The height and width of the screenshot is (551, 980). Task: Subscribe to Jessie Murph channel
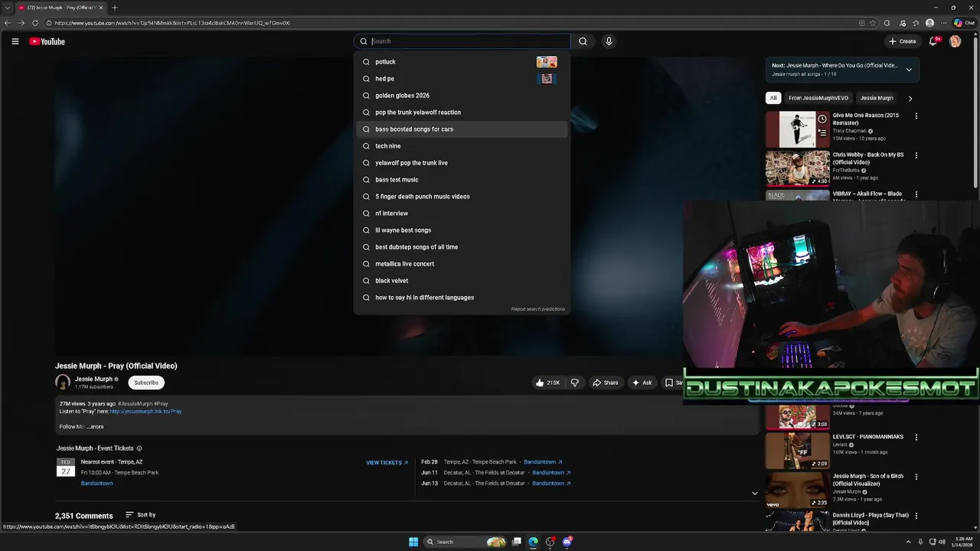pos(146,383)
